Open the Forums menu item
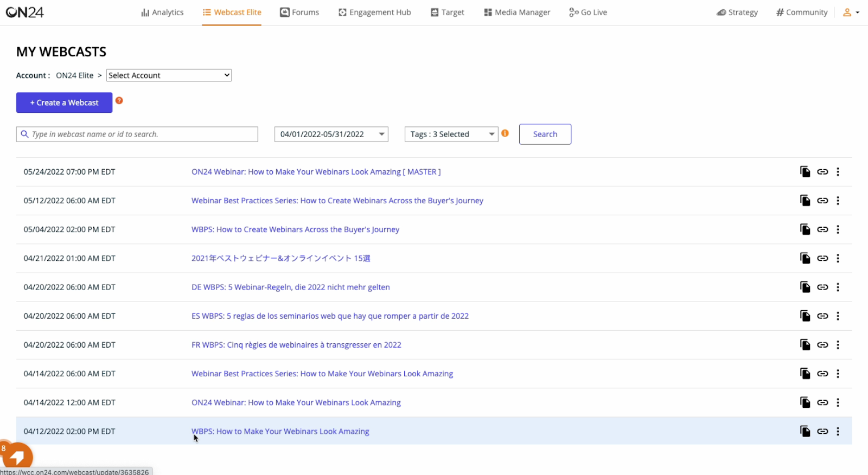The image size is (868, 475). point(299,12)
